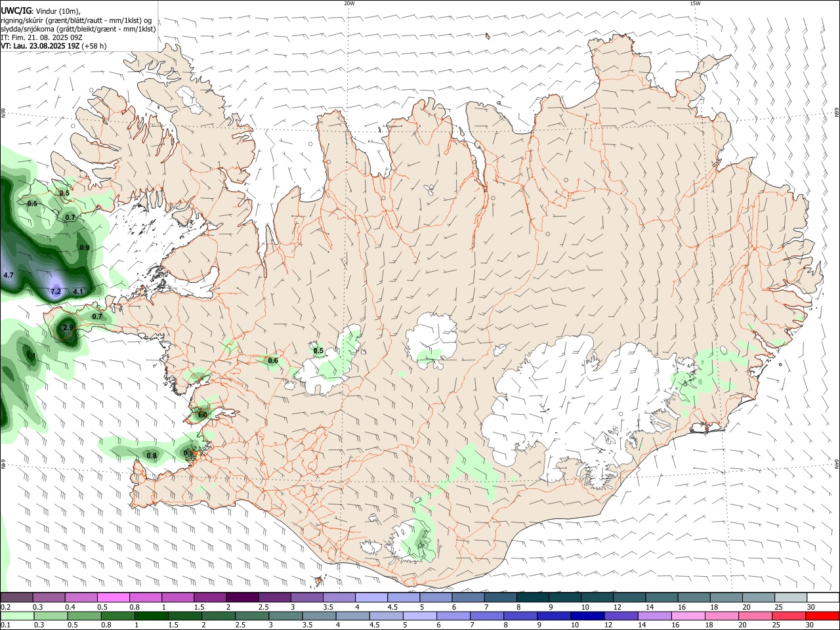840x630 pixels.
Task: Select the 4.1 precipitation value on the map
Action: point(78,291)
